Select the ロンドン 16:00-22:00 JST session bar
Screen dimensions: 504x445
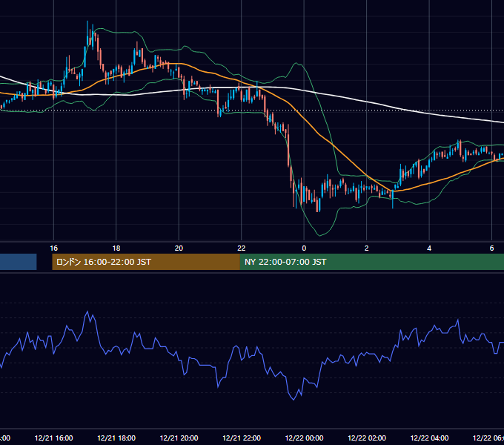pyautogui.click(x=146, y=262)
